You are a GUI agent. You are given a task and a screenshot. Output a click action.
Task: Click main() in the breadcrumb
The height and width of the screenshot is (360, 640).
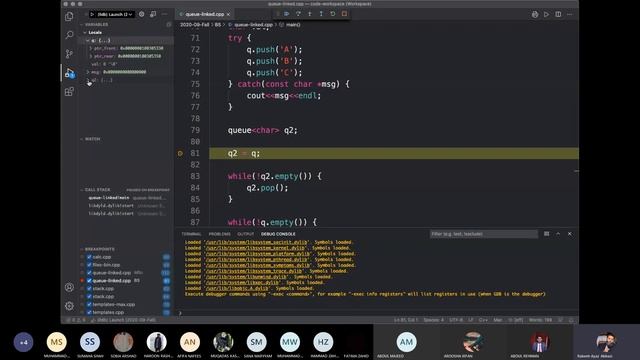293,24
